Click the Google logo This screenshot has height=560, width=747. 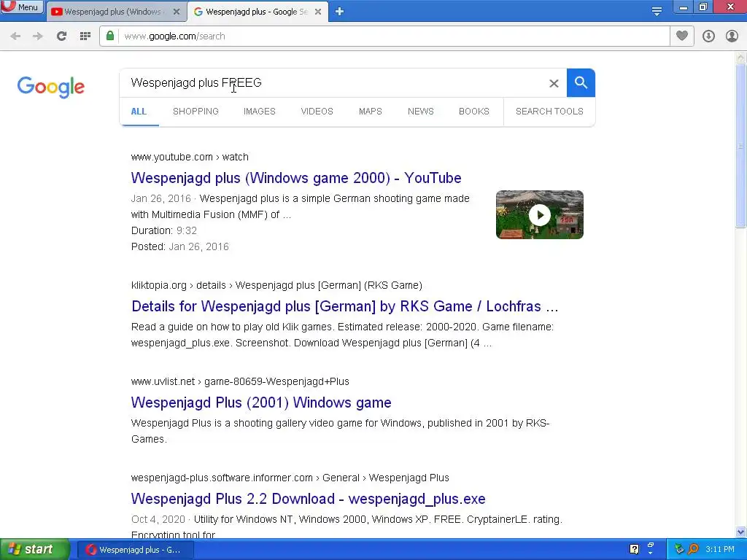point(51,87)
